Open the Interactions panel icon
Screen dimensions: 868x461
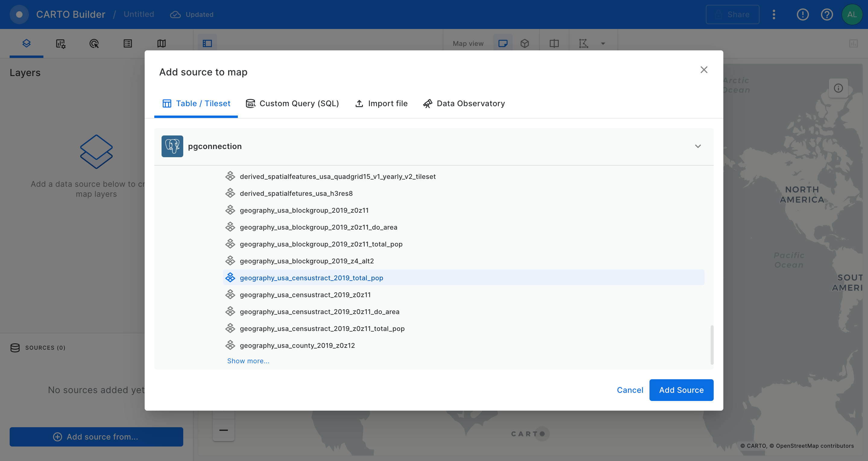coord(94,43)
